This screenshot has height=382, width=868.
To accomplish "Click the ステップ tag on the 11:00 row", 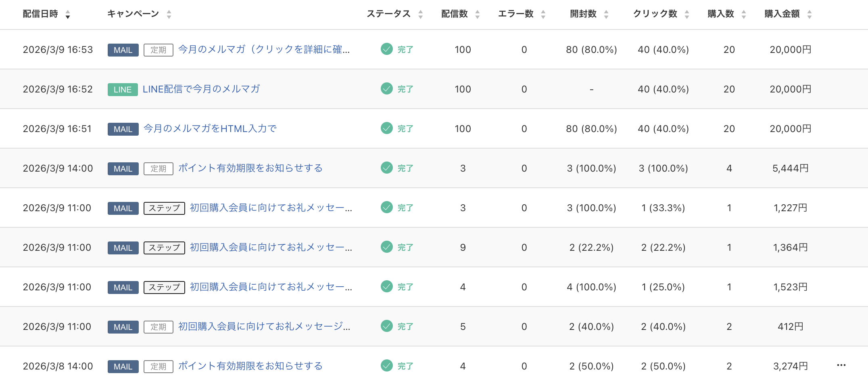I will pyautogui.click(x=164, y=208).
